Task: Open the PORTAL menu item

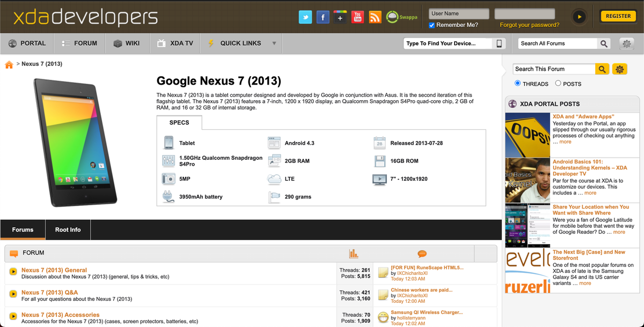Action: point(27,43)
